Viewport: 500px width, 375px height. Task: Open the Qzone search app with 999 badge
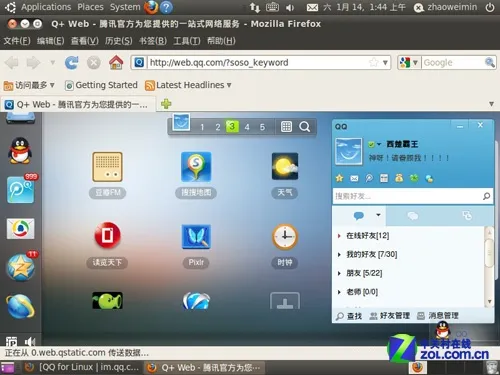(x=21, y=189)
